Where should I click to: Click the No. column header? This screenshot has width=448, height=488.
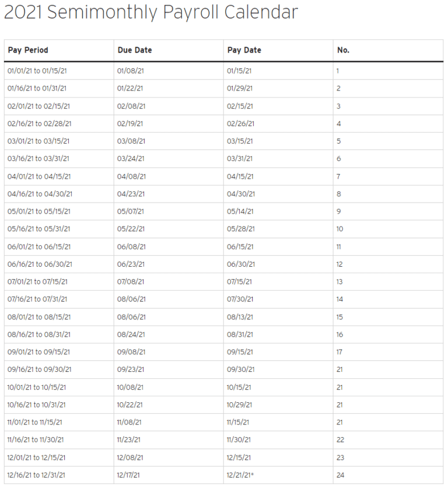tap(343, 50)
